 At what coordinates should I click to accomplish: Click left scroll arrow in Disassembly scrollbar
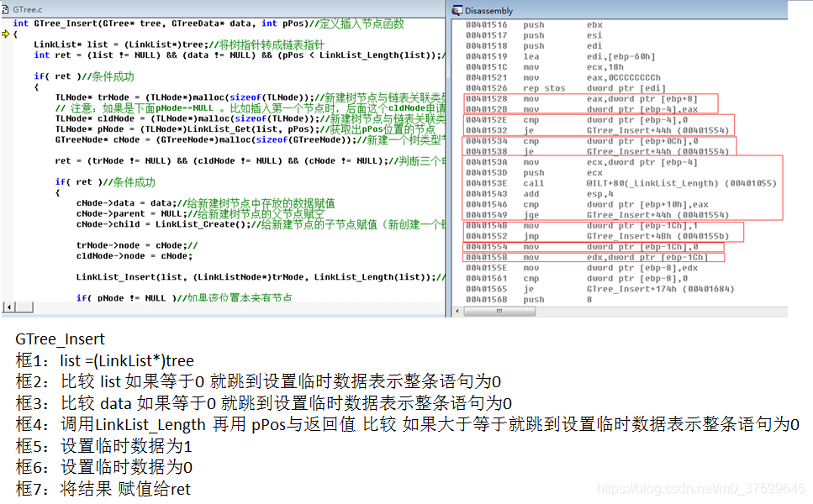click(x=457, y=312)
